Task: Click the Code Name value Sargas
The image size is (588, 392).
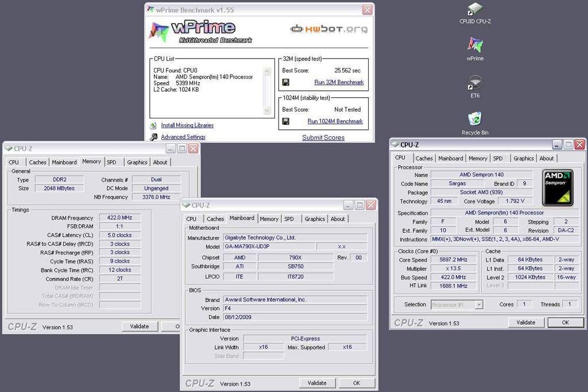Action: coord(457,183)
